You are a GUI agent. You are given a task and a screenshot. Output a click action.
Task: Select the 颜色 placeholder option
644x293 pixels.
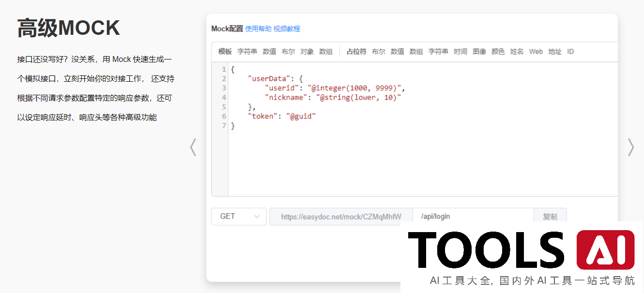(498, 52)
